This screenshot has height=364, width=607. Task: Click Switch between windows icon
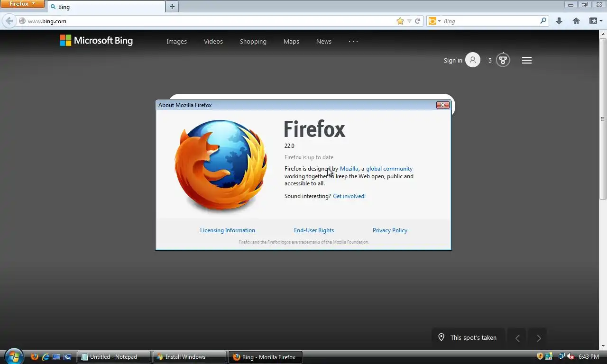pyautogui.click(x=67, y=357)
